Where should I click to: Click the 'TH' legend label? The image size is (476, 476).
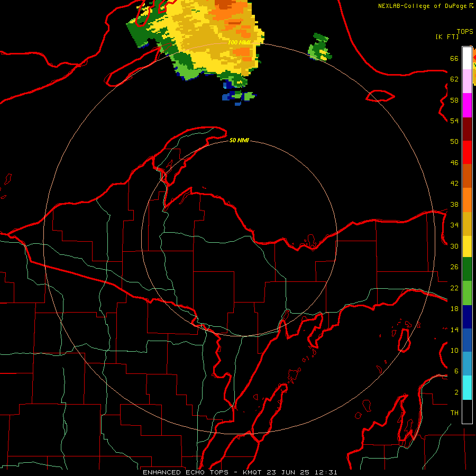point(454,413)
